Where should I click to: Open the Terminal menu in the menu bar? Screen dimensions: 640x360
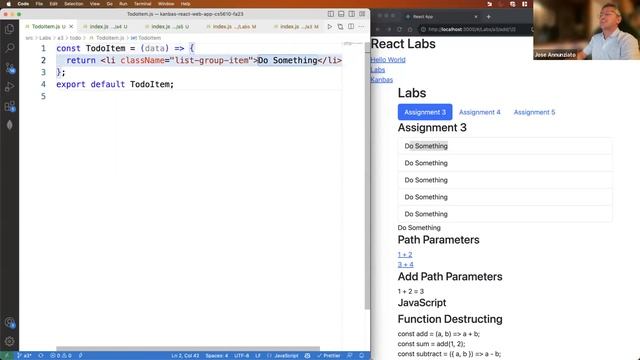142,4
